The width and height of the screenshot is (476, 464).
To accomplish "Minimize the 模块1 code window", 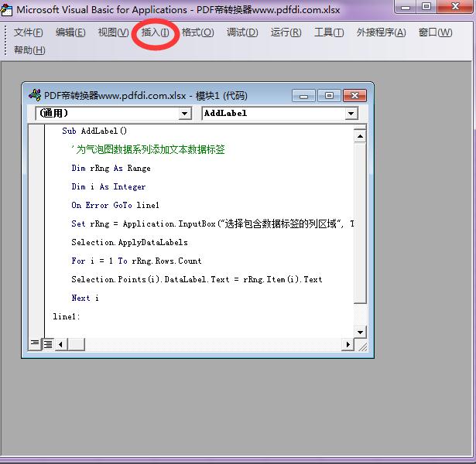I will [x=303, y=96].
